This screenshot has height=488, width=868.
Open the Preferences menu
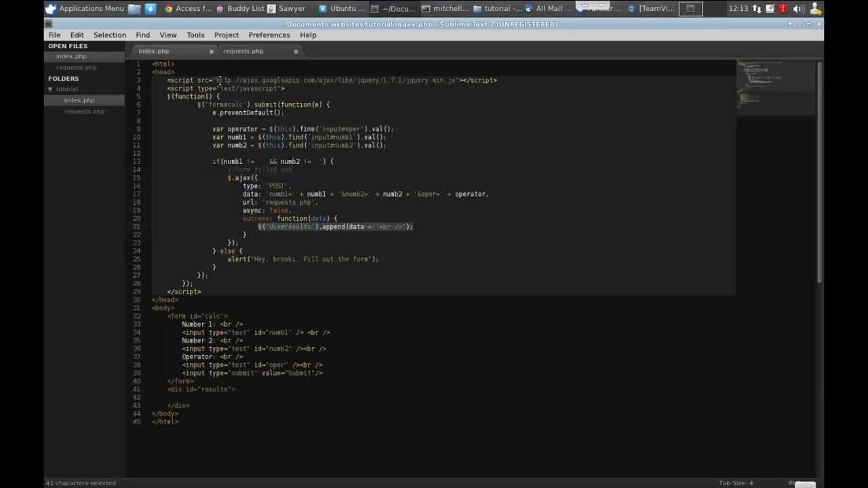pyautogui.click(x=269, y=35)
